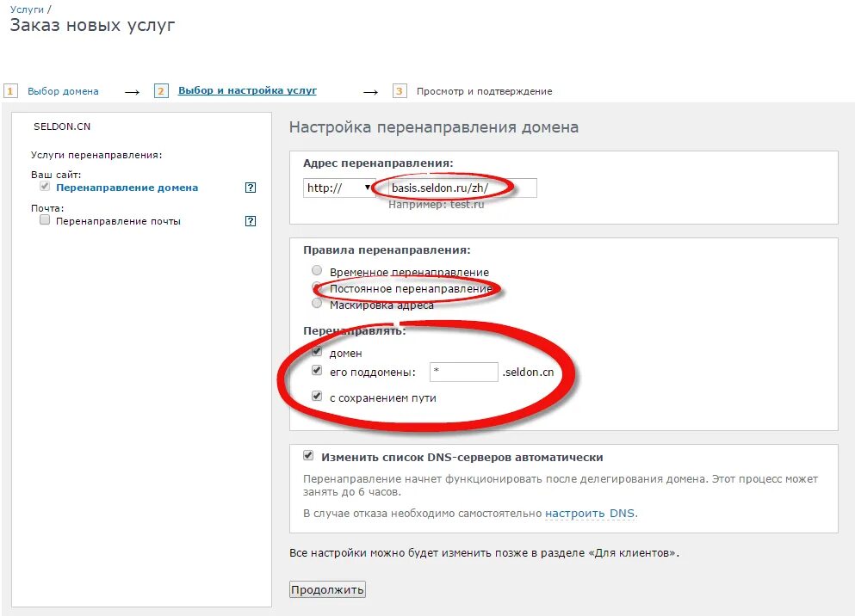
Task: Toggle the его поддомены checkbox
Action: (317, 370)
